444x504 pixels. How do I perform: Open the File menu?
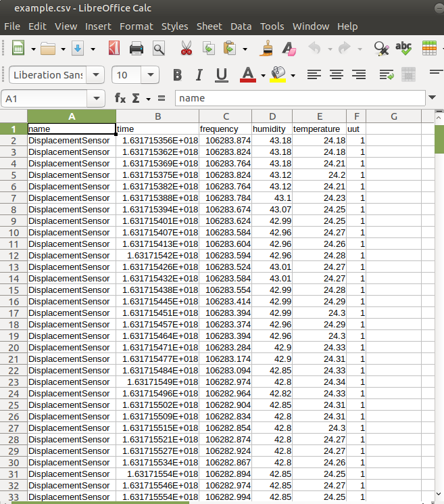12,26
